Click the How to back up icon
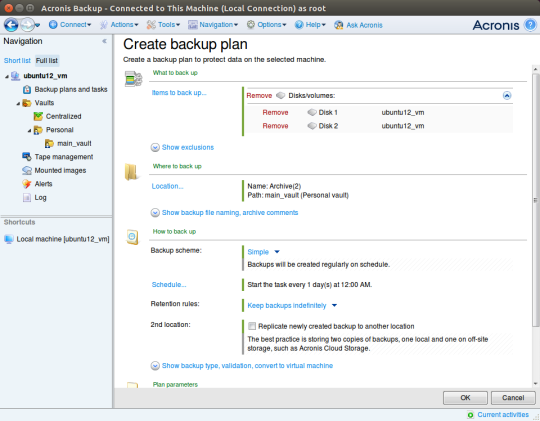 point(133,237)
